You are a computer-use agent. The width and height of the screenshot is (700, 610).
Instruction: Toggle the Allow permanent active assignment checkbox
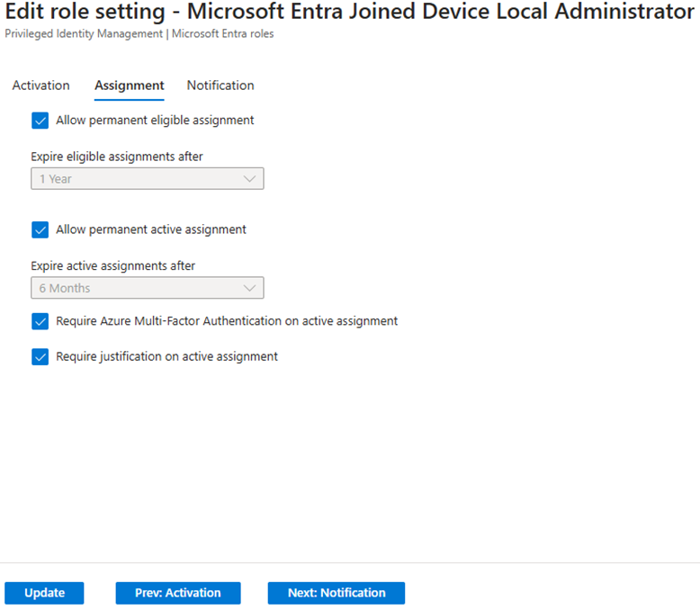click(40, 229)
